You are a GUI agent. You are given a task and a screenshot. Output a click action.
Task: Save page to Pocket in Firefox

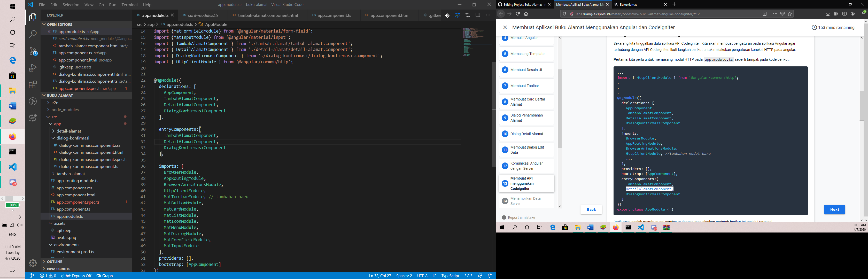[x=782, y=14]
